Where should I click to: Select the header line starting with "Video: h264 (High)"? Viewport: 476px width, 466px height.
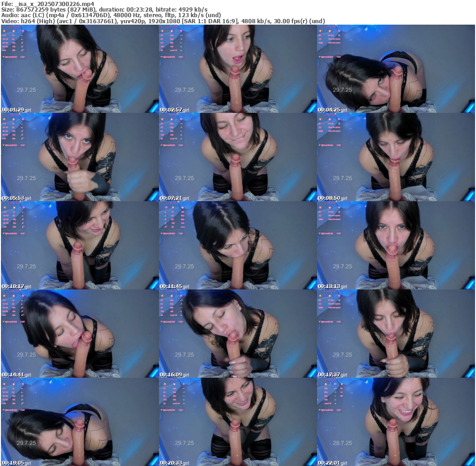click(x=163, y=21)
